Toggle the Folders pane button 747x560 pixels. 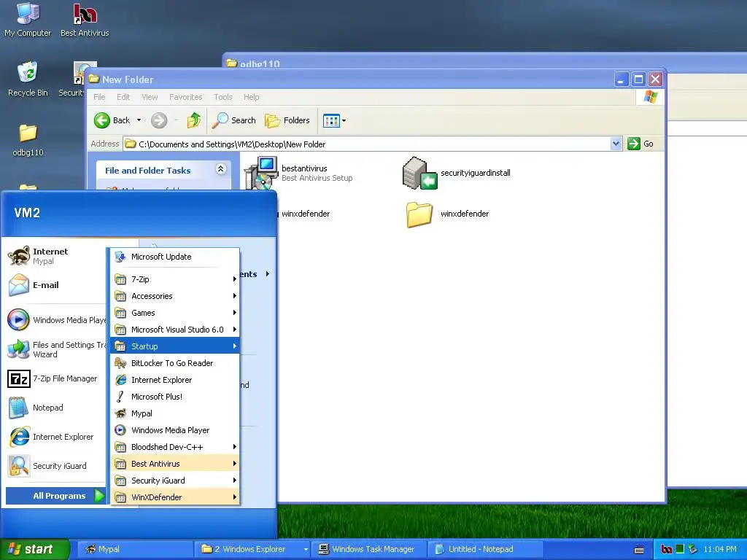pos(287,120)
